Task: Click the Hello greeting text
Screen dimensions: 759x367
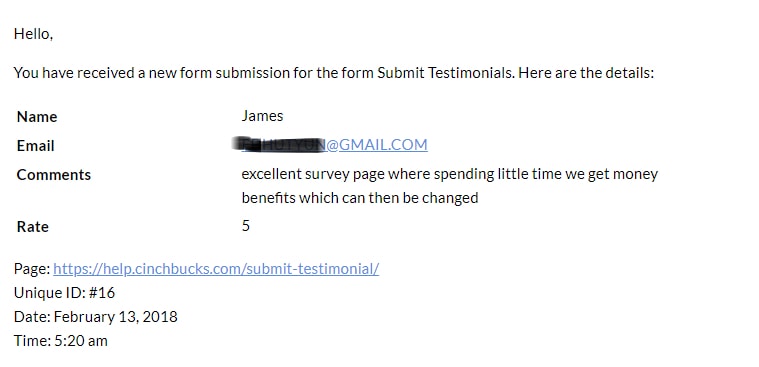Action: tap(33, 34)
